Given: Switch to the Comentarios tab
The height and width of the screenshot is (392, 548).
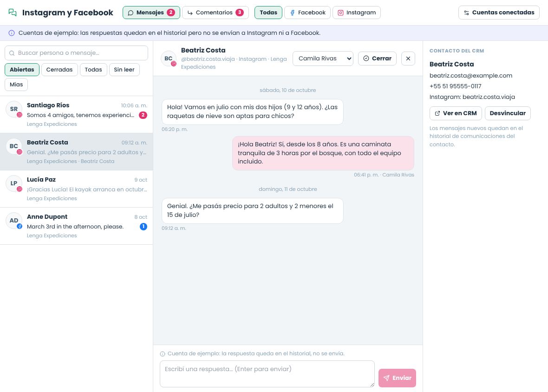Looking at the screenshot, I should [215, 13].
